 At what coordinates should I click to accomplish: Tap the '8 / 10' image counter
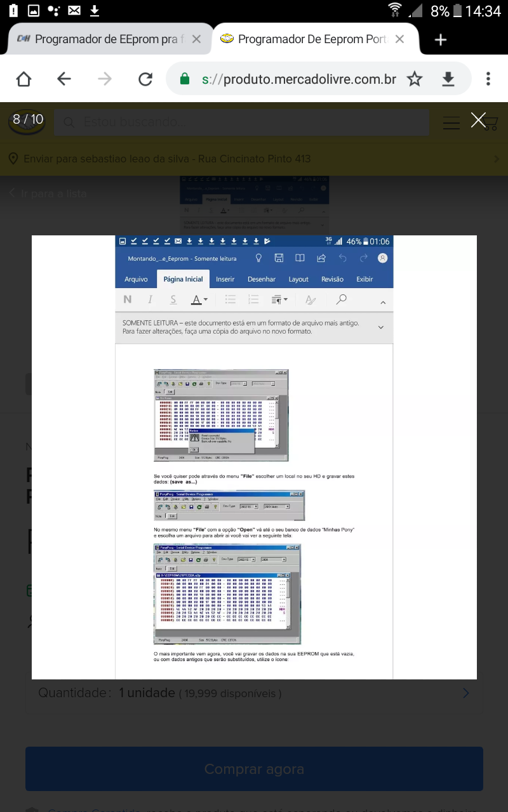pos(28,119)
